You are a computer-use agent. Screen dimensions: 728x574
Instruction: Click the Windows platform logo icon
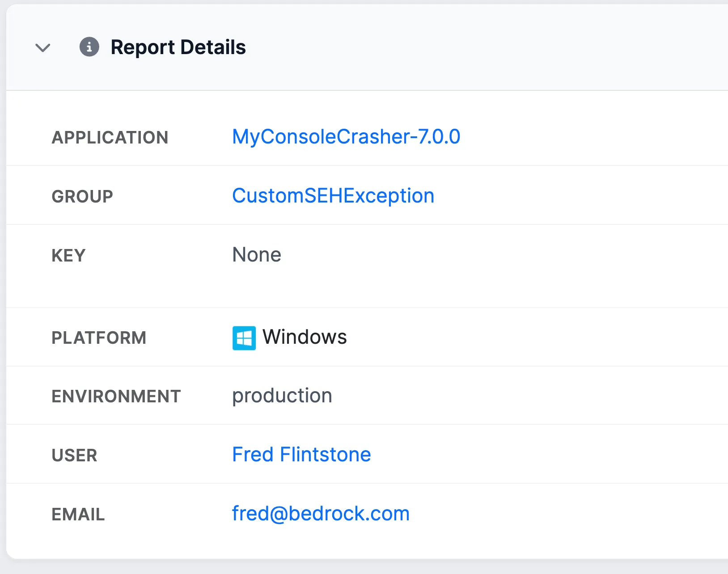click(x=244, y=338)
